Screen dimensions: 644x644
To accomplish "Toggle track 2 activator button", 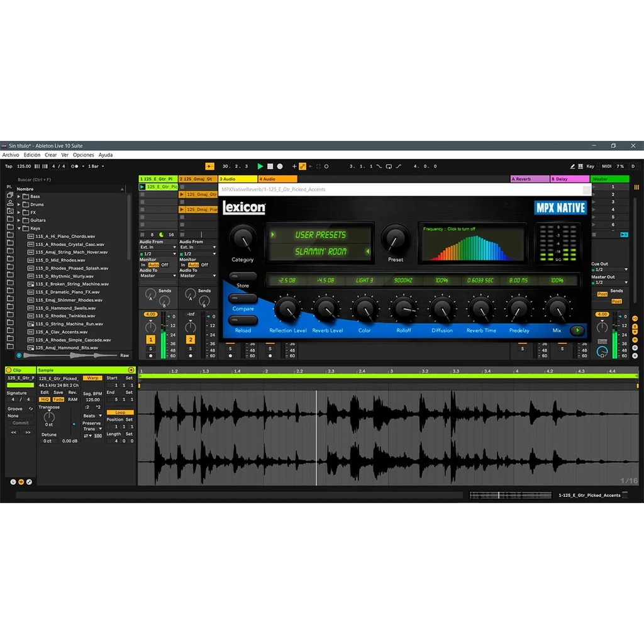I will pos(191,340).
